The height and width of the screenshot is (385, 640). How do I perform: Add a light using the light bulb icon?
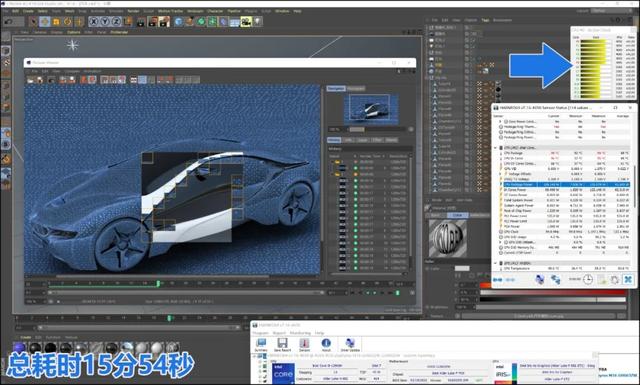click(258, 21)
